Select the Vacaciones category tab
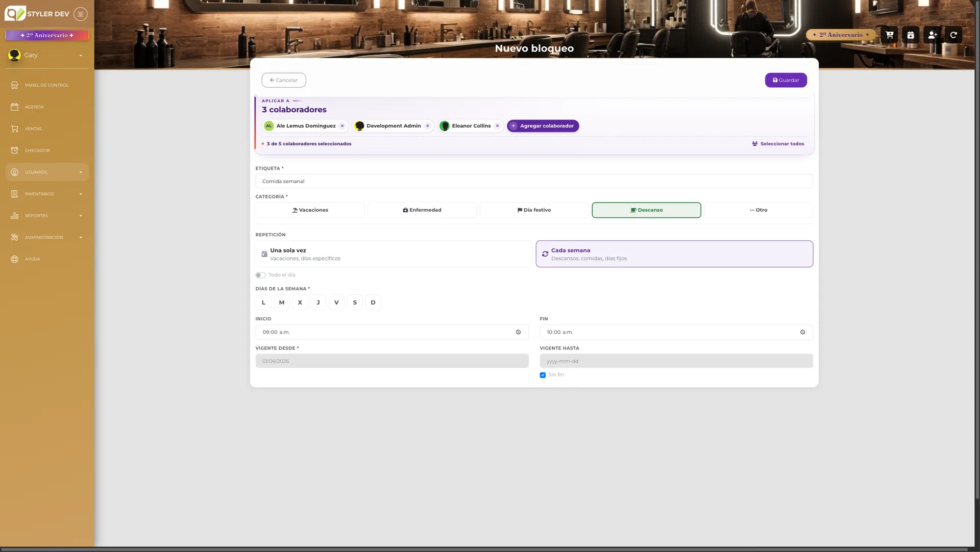 tap(310, 210)
